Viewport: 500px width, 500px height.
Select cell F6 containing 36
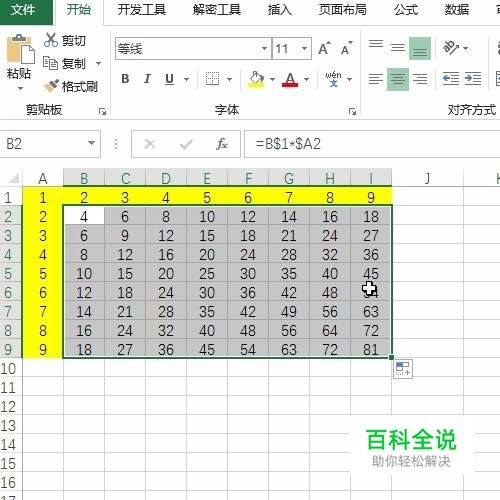pyautogui.click(x=248, y=292)
